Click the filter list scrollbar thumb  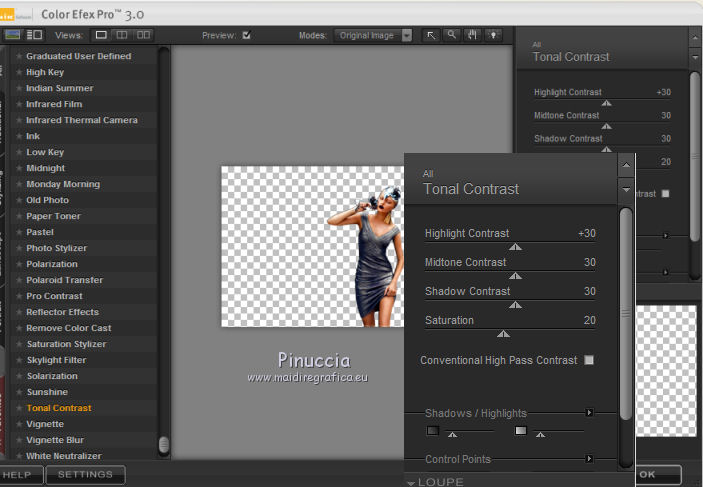pyautogui.click(x=164, y=444)
